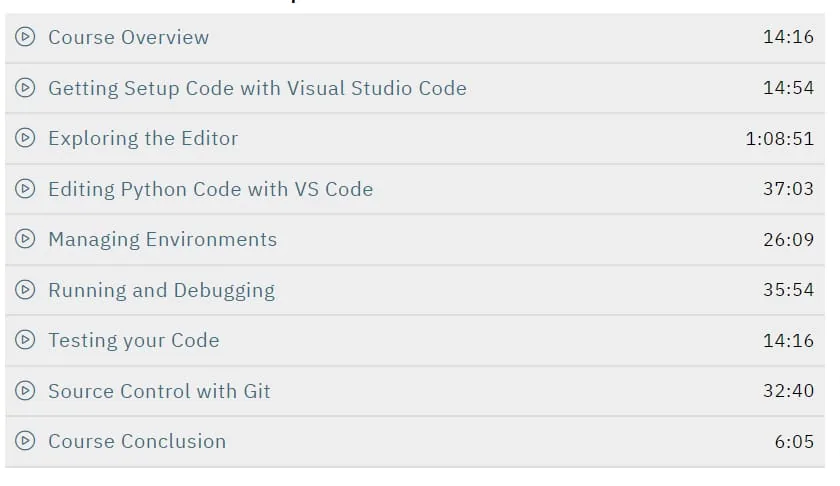The image size is (840, 486).
Task: Click the 1:08:51 duration label
Action: point(779,139)
